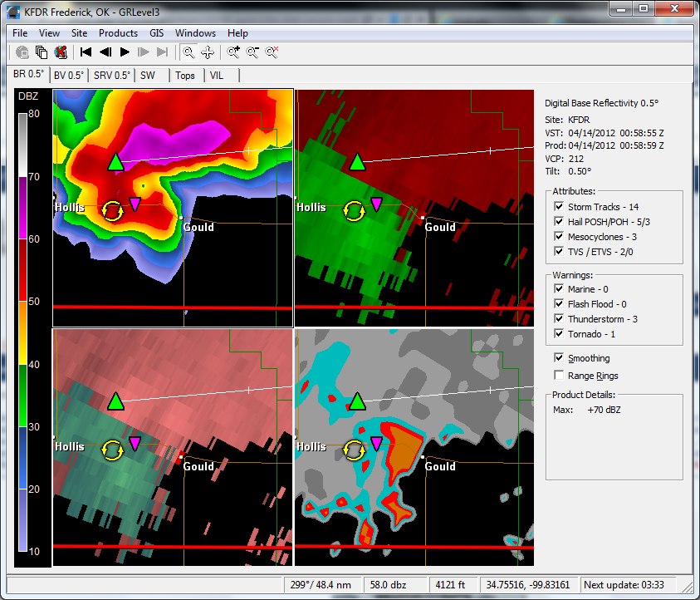700x600 pixels.
Task: Click the Hollis label in reflectivity panel
Action: coord(70,207)
